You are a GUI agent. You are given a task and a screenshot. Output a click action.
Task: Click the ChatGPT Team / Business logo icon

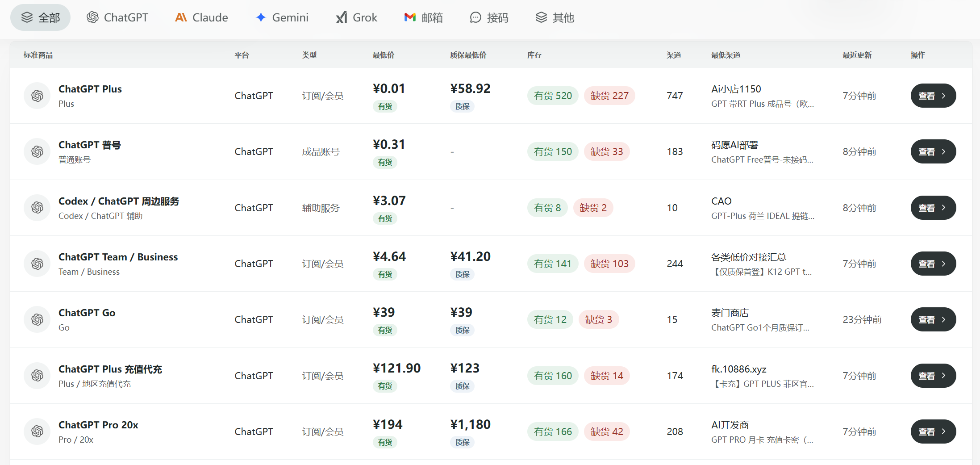coord(37,264)
